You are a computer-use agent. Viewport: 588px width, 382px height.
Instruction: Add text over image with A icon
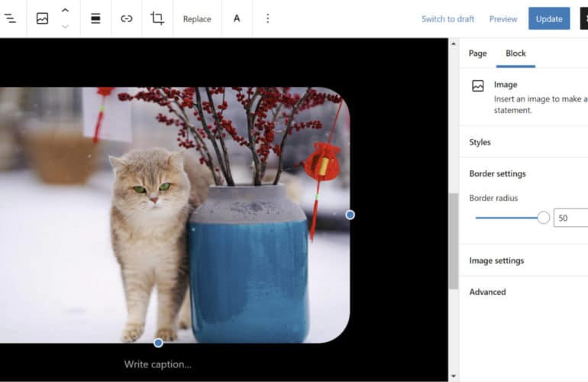pyautogui.click(x=237, y=18)
